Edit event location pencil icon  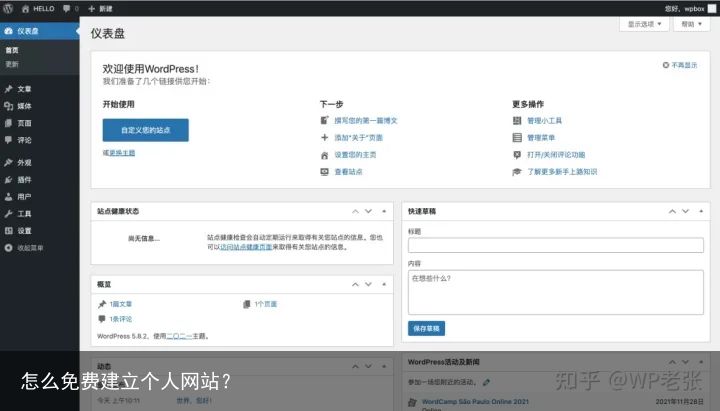tap(486, 382)
